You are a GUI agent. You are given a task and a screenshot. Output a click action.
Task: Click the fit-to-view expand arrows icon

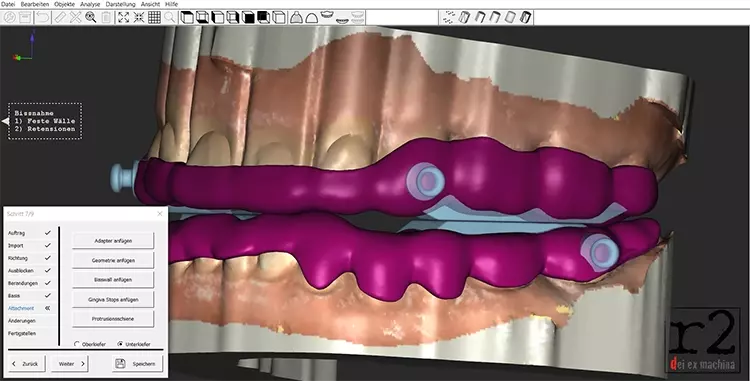click(123, 18)
